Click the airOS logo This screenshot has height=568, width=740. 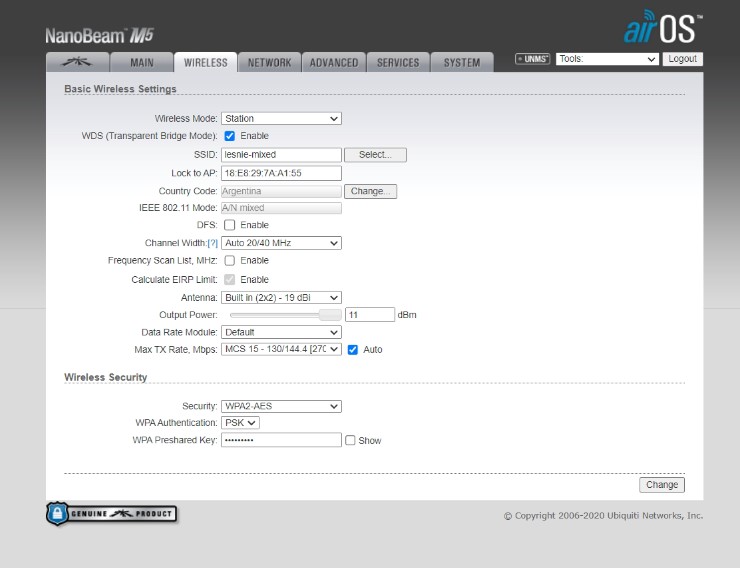coord(662,28)
